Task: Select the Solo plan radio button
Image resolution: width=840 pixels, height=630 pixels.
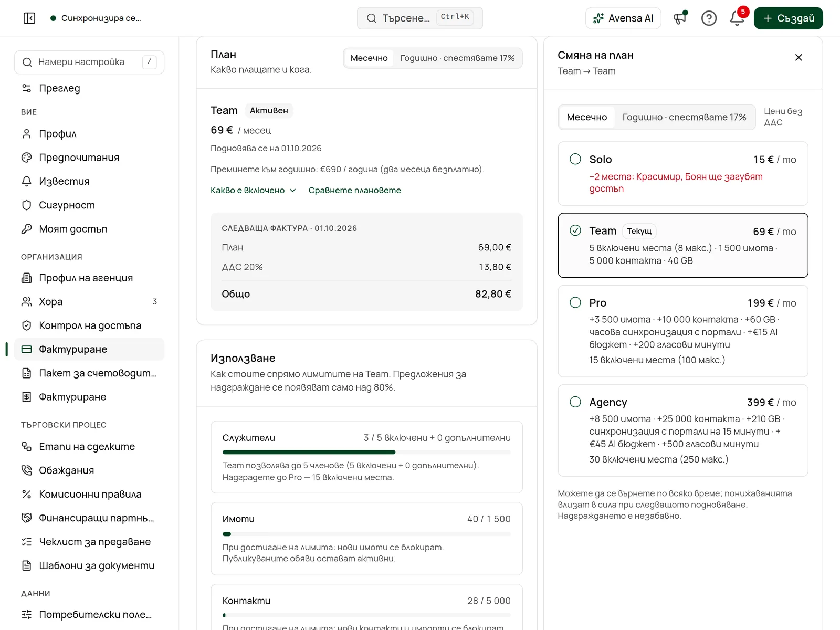Action: click(x=575, y=159)
